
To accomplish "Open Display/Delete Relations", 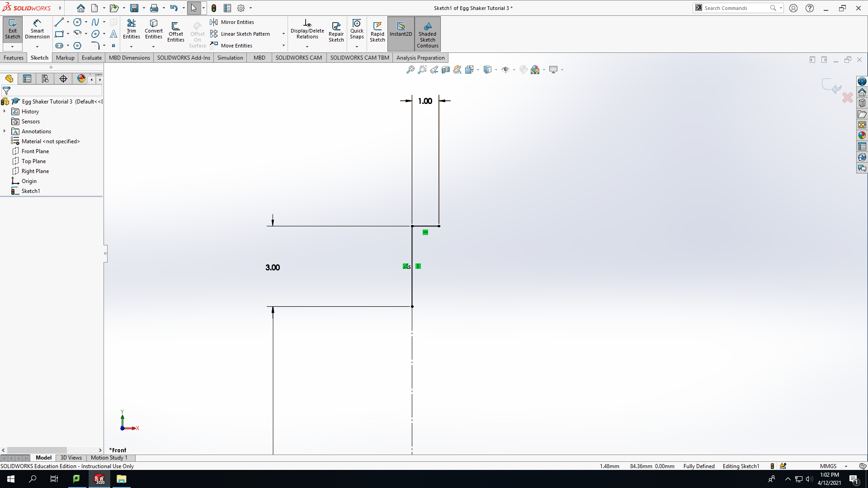I will click(x=307, y=30).
